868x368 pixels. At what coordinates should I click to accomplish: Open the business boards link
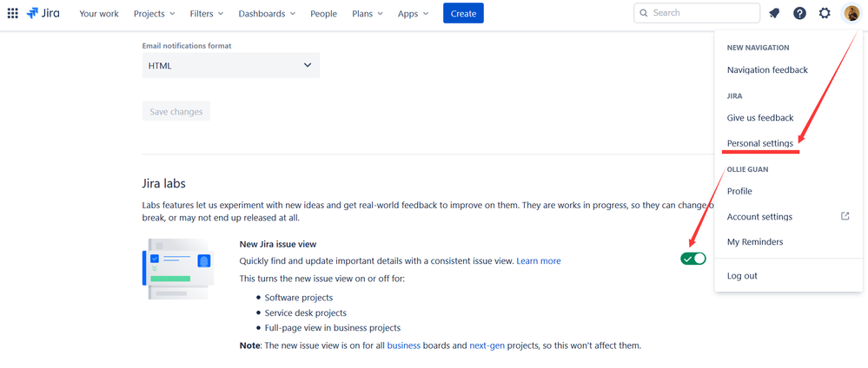(403, 345)
